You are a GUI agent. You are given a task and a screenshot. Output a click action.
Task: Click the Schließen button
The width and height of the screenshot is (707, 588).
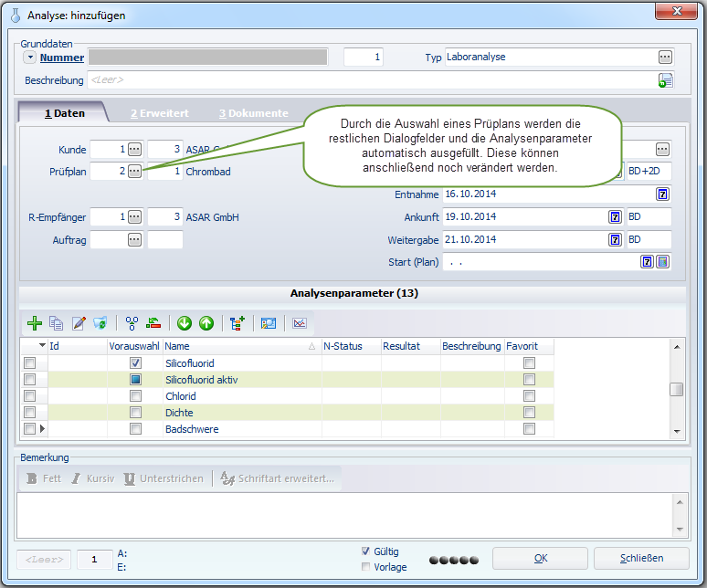click(x=641, y=558)
